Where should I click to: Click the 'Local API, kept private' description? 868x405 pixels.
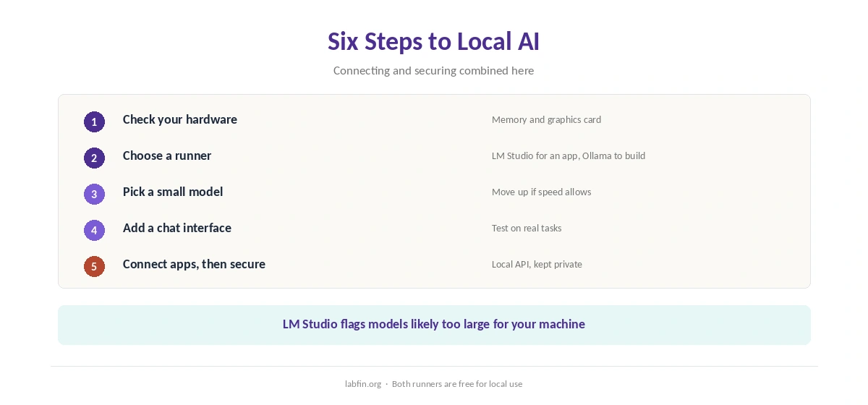pos(537,265)
